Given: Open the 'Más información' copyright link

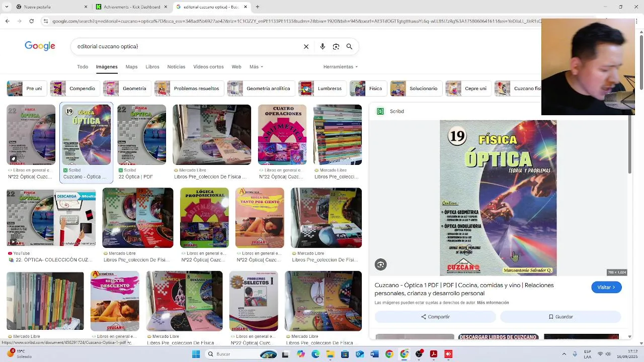Looking at the screenshot, I should coord(493,303).
